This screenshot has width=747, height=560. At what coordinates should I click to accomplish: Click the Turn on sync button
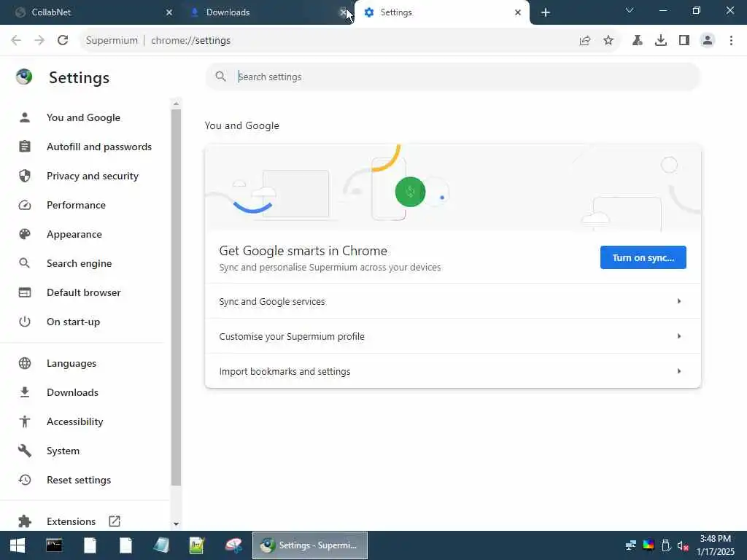tap(643, 257)
